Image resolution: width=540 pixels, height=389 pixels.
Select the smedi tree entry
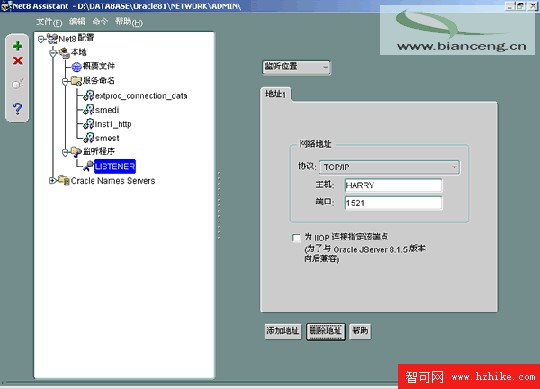[x=107, y=110]
